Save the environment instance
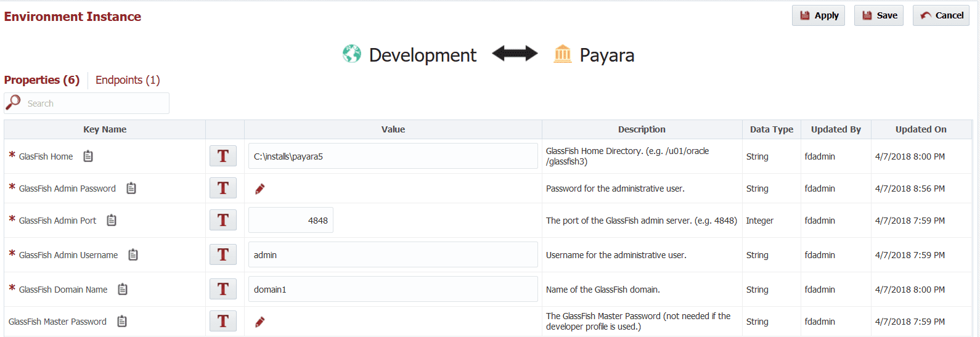Screen dimensions: 980x337 (879, 15)
